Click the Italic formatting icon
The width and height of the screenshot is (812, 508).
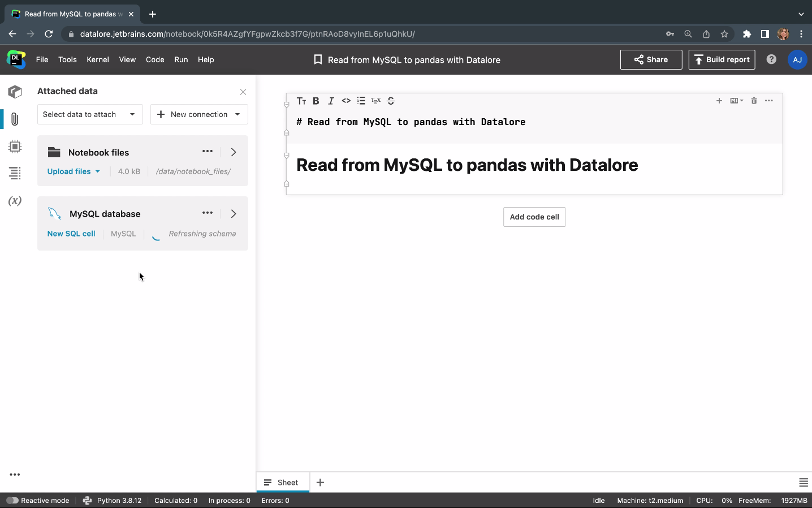[x=331, y=101]
